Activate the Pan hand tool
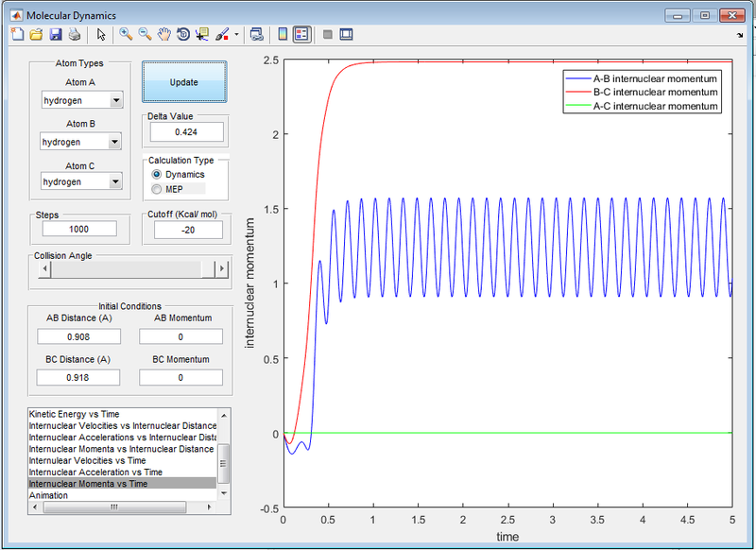The image size is (756, 550). [164, 35]
